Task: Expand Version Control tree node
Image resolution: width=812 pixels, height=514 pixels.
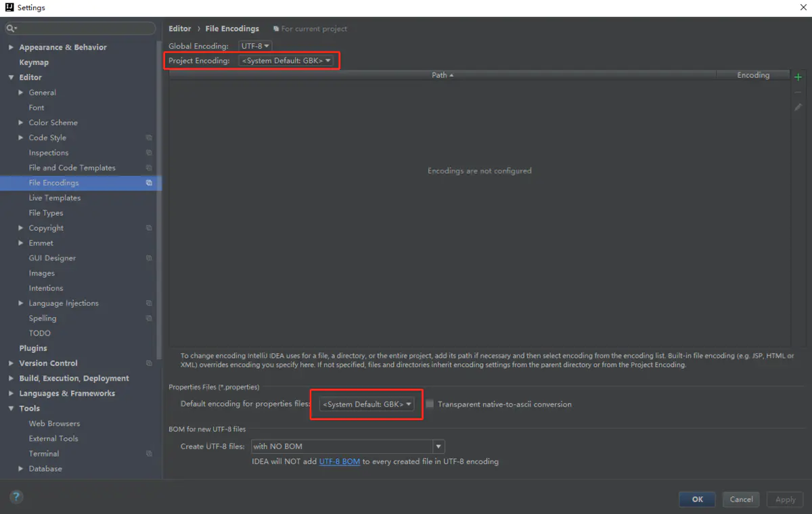Action: pos(11,363)
